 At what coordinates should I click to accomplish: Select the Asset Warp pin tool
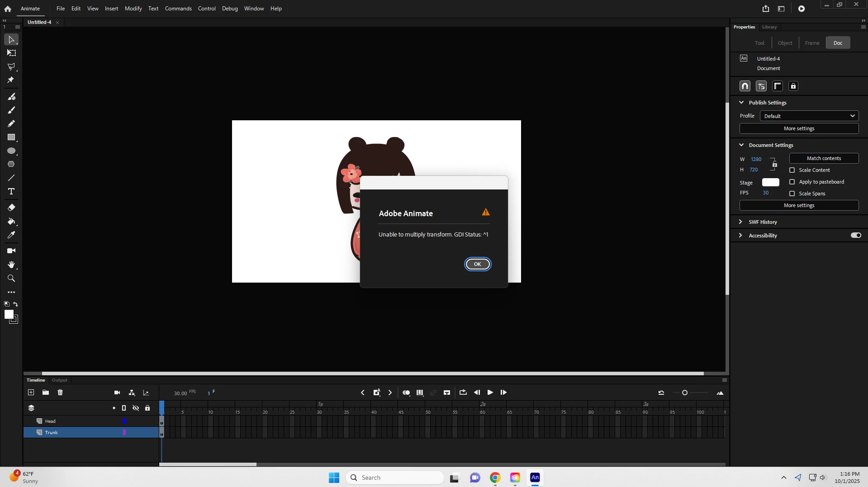click(x=11, y=80)
